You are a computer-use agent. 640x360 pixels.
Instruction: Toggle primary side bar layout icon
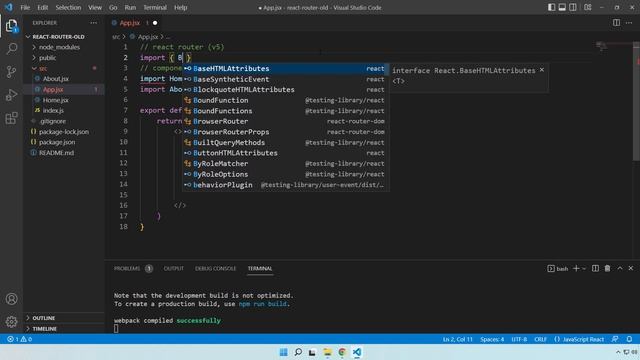(551, 7)
